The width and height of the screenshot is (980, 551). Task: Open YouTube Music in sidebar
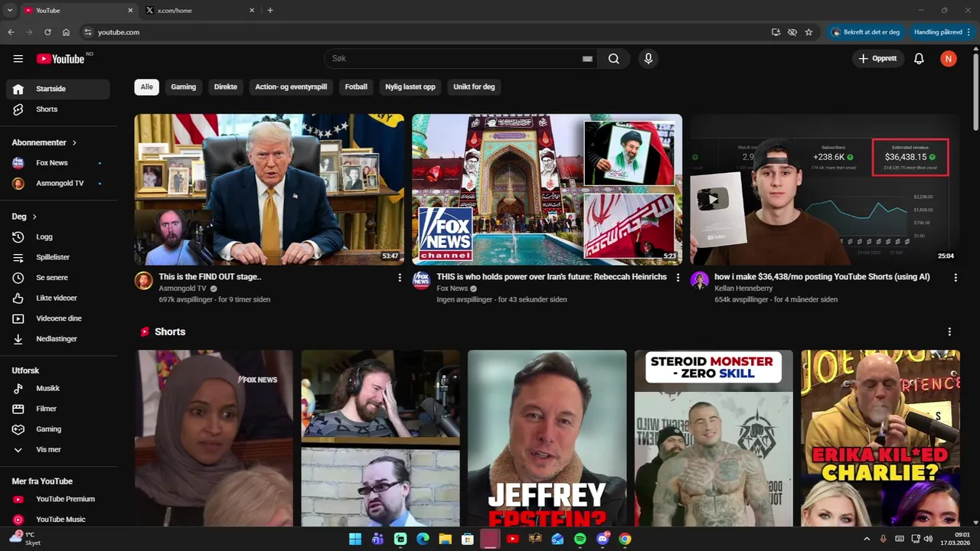(x=58, y=520)
